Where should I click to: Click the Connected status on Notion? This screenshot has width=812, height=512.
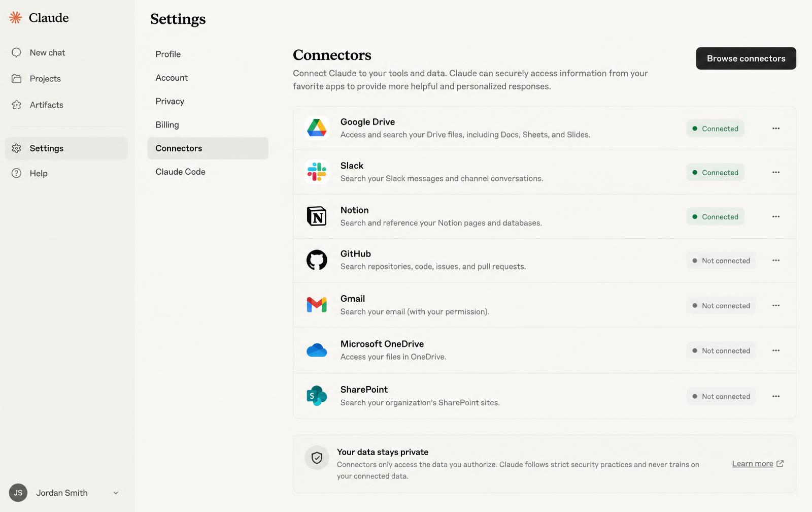[716, 216]
